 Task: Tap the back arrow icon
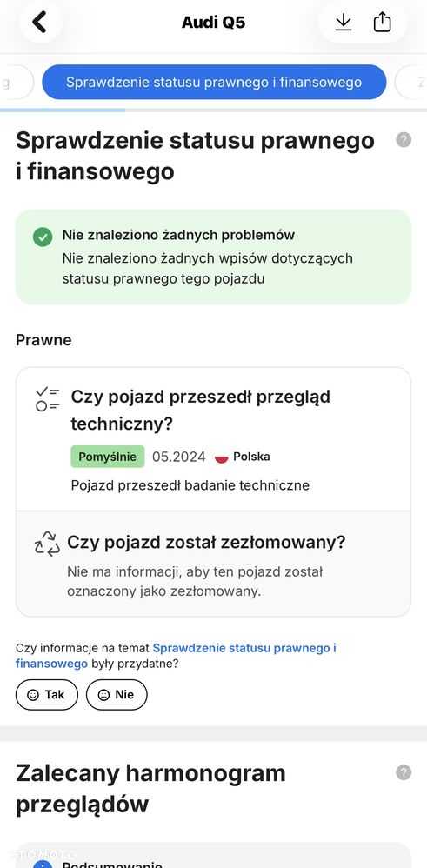(40, 22)
